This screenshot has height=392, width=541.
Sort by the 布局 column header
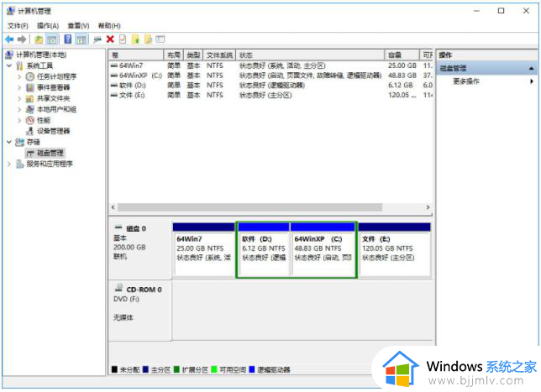[174, 55]
